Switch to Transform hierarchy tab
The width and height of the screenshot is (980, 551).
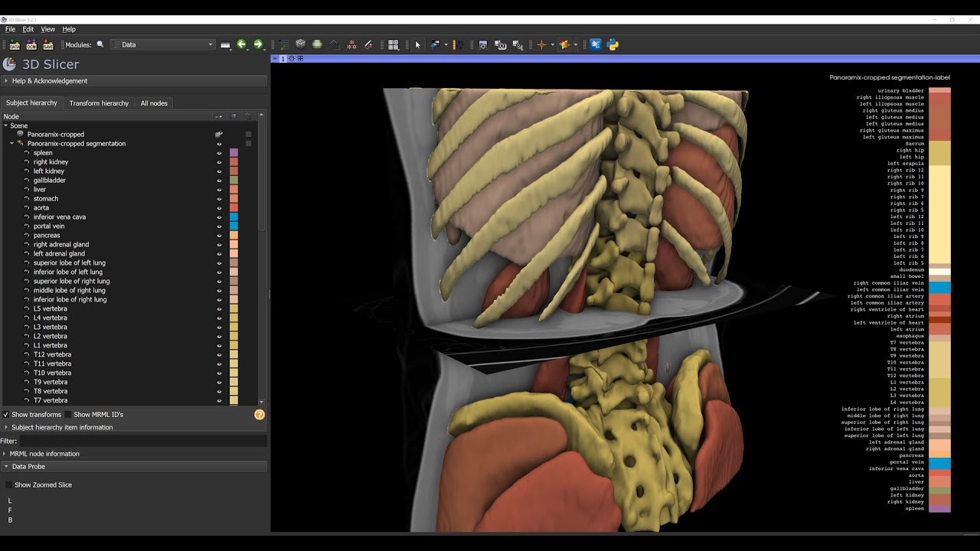click(99, 103)
